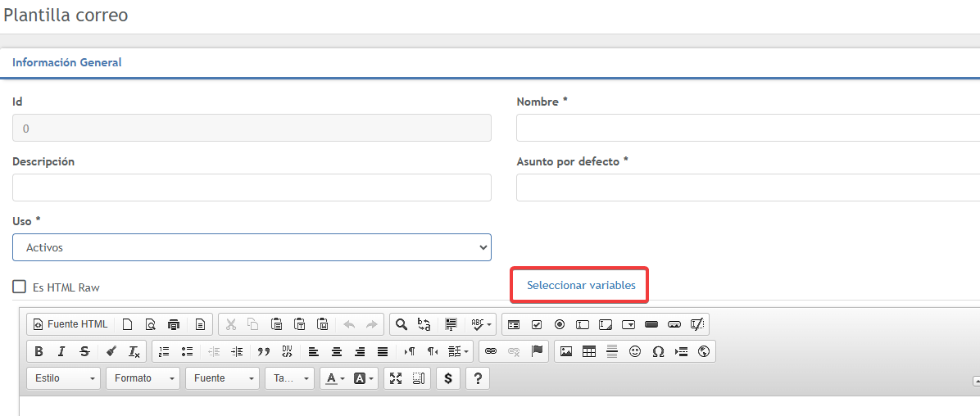Insert a radio button form field
Image resolution: width=980 pixels, height=416 pixels.
[x=560, y=324]
